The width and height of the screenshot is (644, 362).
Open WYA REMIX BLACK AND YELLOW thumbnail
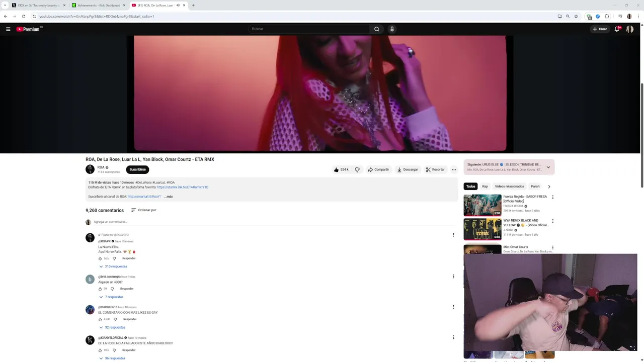[x=482, y=229]
